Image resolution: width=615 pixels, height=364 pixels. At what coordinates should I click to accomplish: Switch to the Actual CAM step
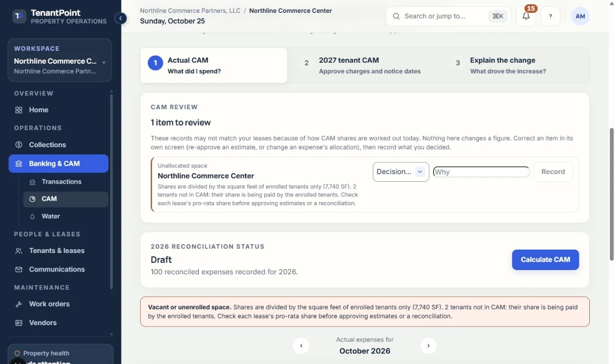click(x=214, y=65)
